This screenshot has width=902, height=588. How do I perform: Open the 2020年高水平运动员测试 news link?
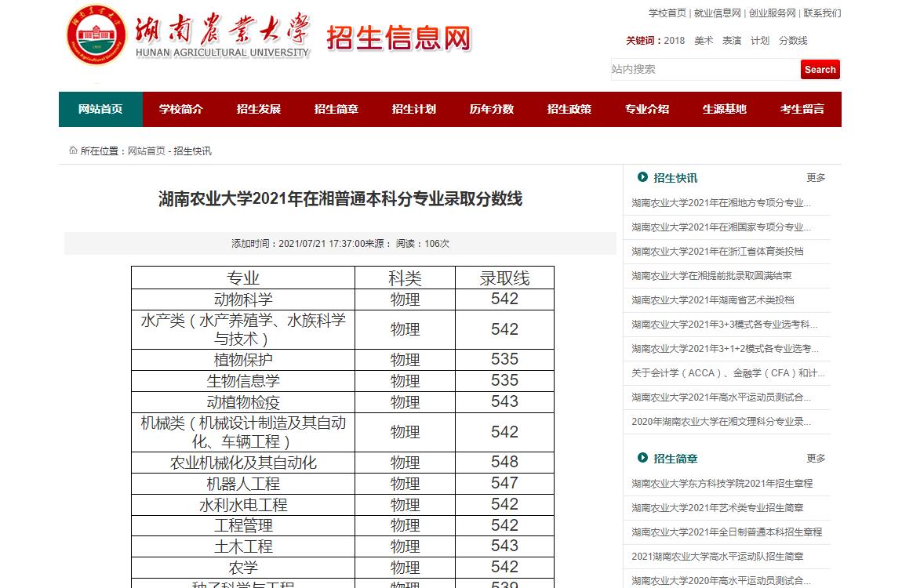point(722,580)
